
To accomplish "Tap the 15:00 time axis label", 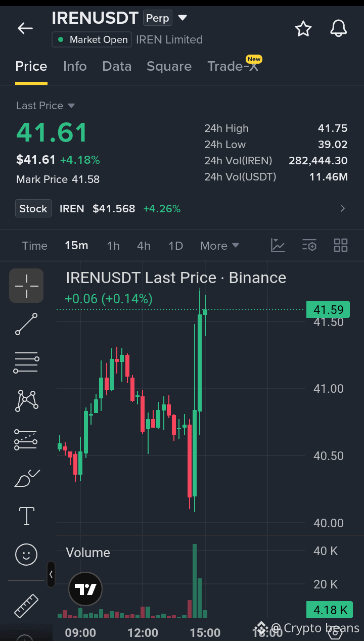I will [x=205, y=632].
